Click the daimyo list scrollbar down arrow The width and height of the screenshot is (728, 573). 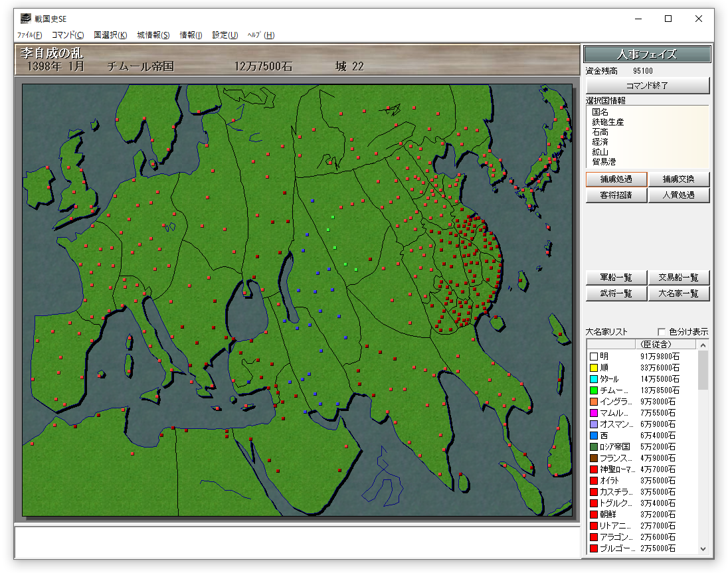(703, 549)
